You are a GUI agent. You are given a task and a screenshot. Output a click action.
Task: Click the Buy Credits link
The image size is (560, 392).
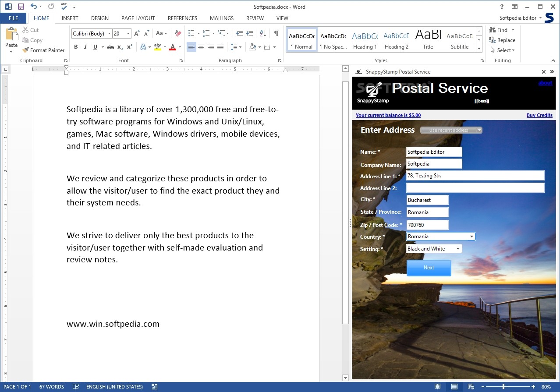click(539, 115)
